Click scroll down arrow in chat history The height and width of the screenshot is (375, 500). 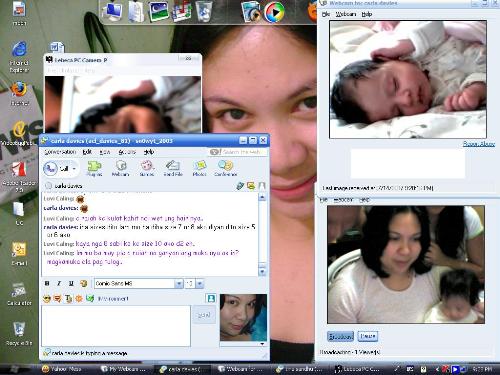point(262,271)
